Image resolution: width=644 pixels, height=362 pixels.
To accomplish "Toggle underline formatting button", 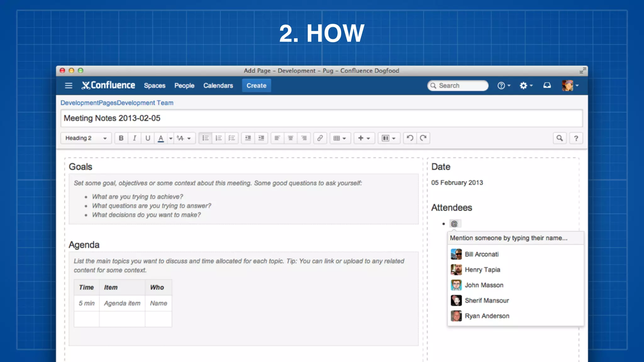I will pyautogui.click(x=147, y=138).
